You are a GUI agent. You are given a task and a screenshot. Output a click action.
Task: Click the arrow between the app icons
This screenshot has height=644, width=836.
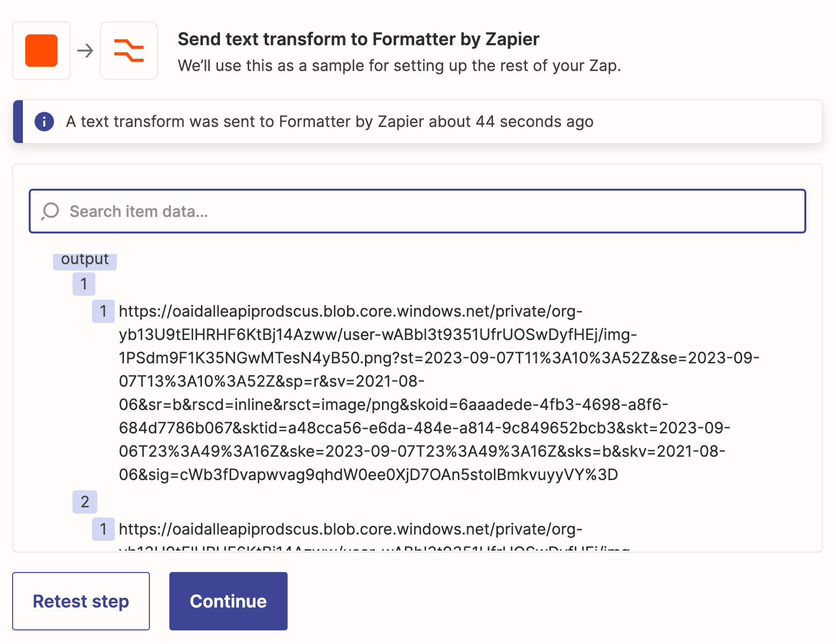85,51
